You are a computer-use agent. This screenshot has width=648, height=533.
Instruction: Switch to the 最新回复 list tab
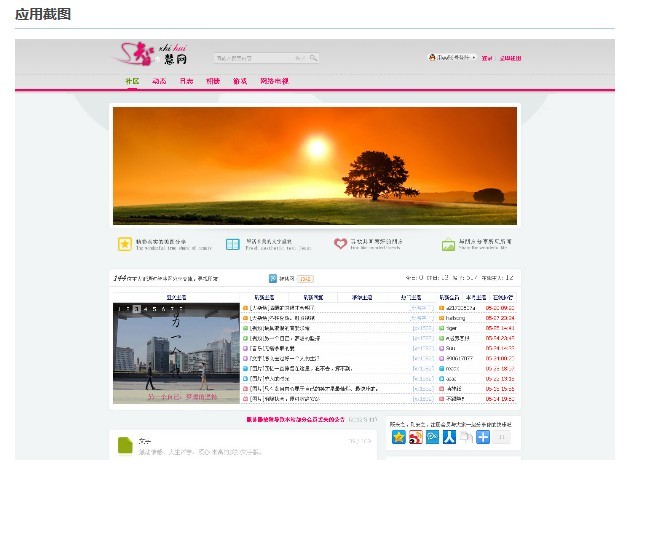313,297
